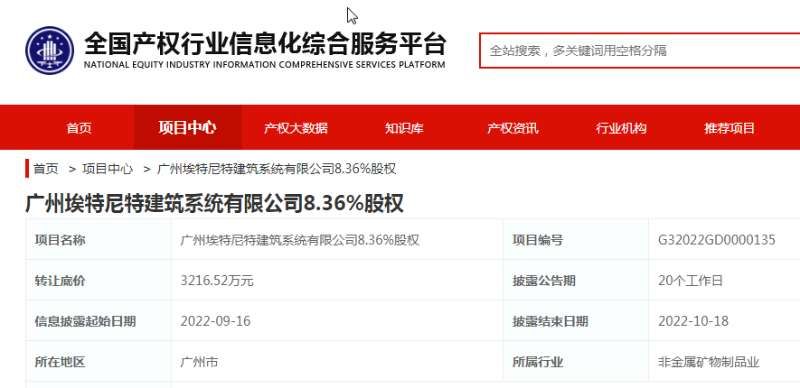800x388 pixels.
Task: Open the 首页 navigation tab
Action: pos(79,128)
